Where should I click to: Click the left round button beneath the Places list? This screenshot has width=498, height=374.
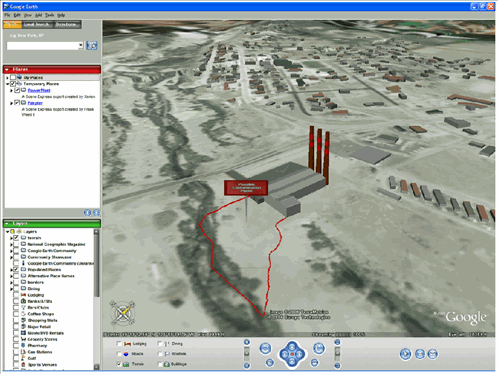click(x=87, y=213)
